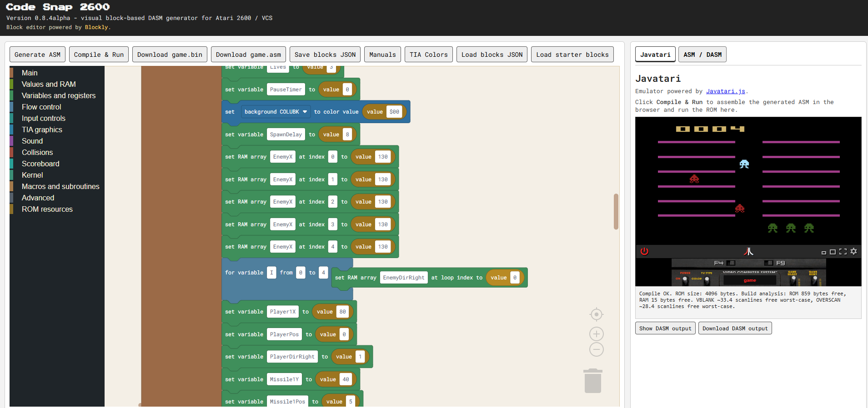The width and height of the screenshot is (868, 408).
Task: Shrink emulator screen with smaller-size icon
Action: pos(823,252)
